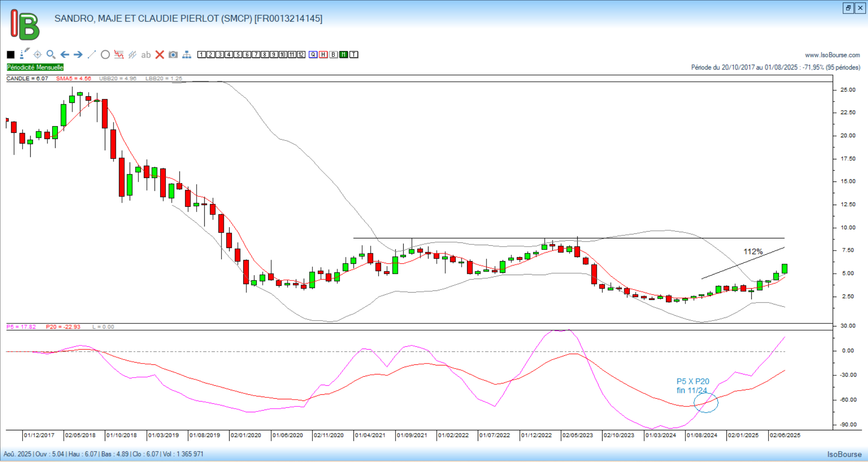The width and height of the screenshot is (868, 462).
Task: Click the 10.00 price axis label
Action: coord(848,228)
